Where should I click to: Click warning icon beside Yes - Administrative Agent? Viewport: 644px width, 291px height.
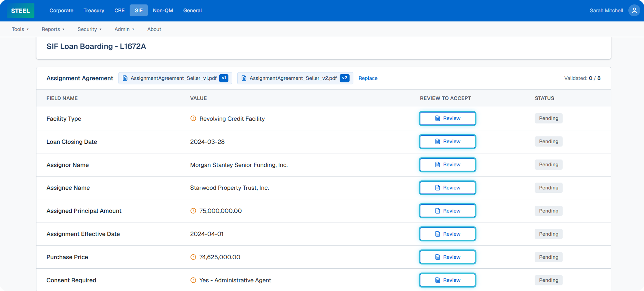click(x=193, y=280)
